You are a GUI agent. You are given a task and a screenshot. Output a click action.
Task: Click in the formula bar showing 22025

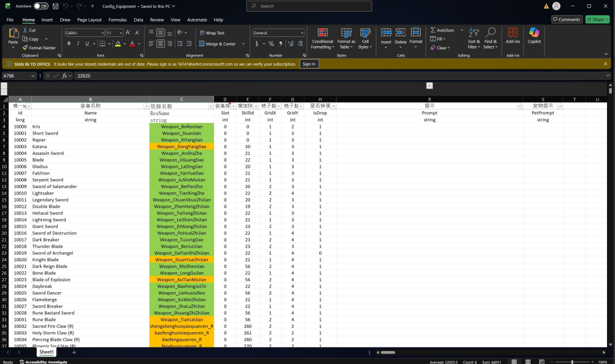click(307, 76)
